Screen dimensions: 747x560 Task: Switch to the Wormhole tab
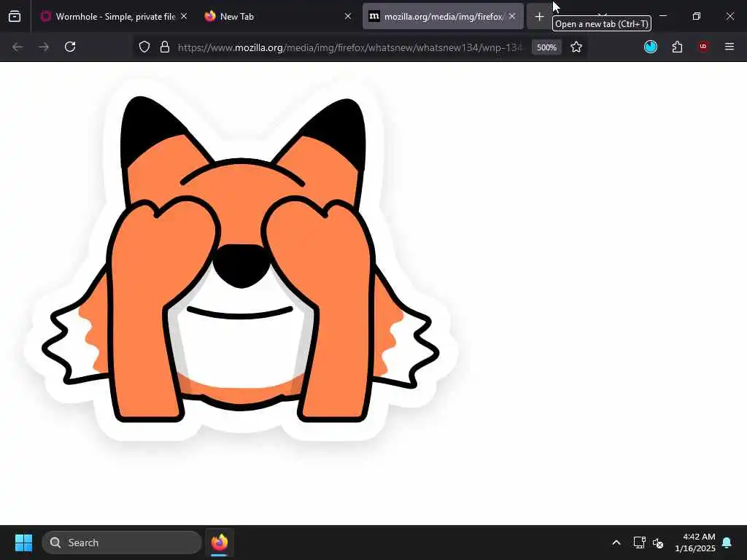(x=114, y=17)
